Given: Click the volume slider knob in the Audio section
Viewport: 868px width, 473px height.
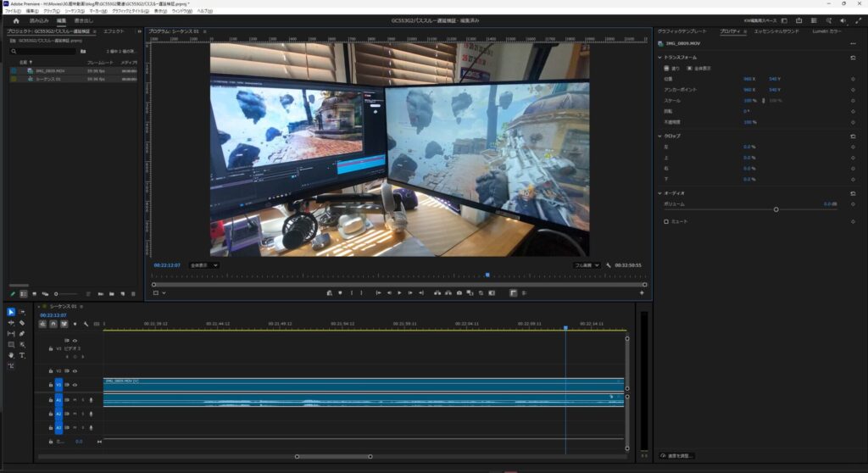Looking at the screenshot, I should (776, 209).
